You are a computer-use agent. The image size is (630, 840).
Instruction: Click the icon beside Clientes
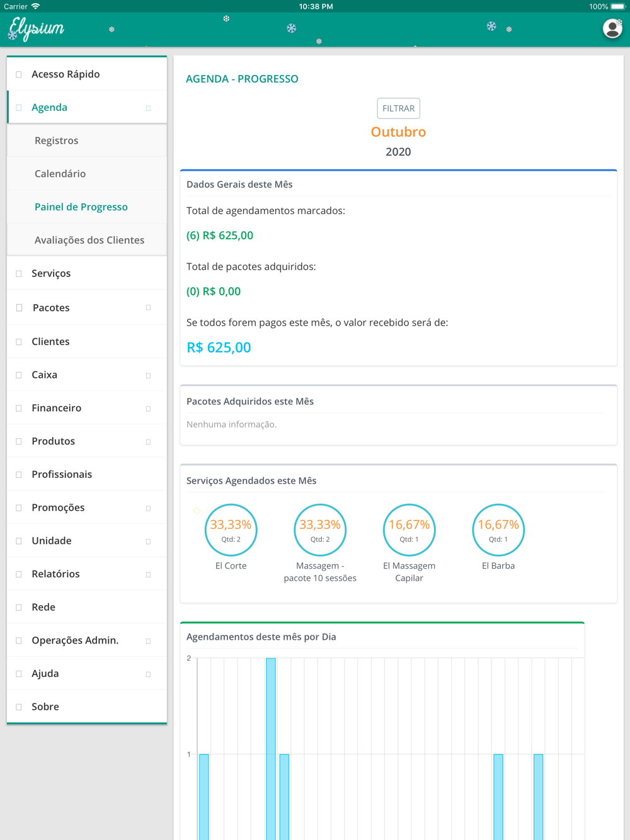tap(19, 342)
